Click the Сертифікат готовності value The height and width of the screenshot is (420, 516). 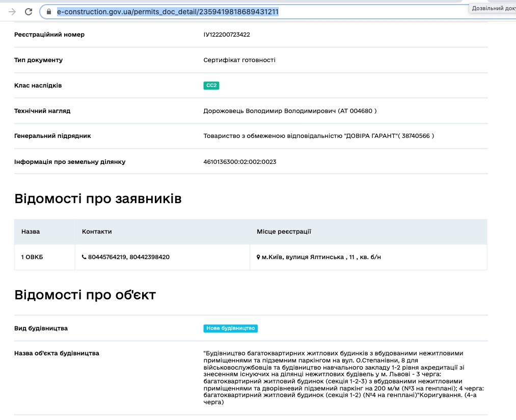pos(239,60)
